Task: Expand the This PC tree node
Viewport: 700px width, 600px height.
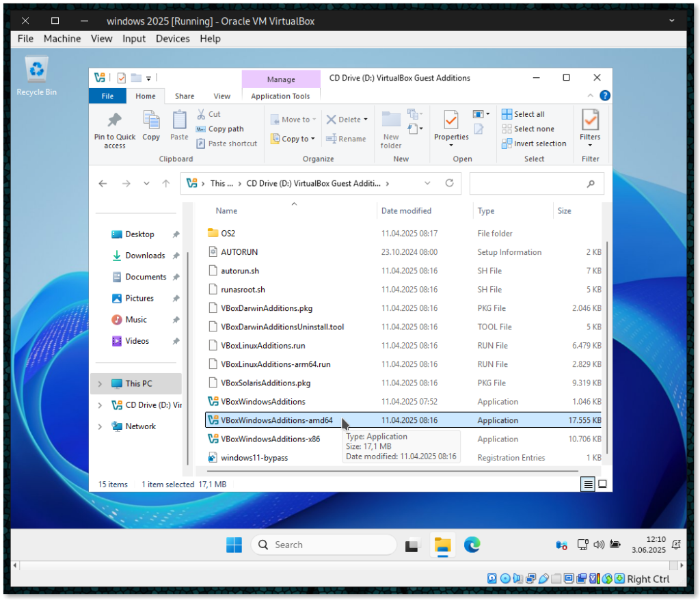Action: 100,384
